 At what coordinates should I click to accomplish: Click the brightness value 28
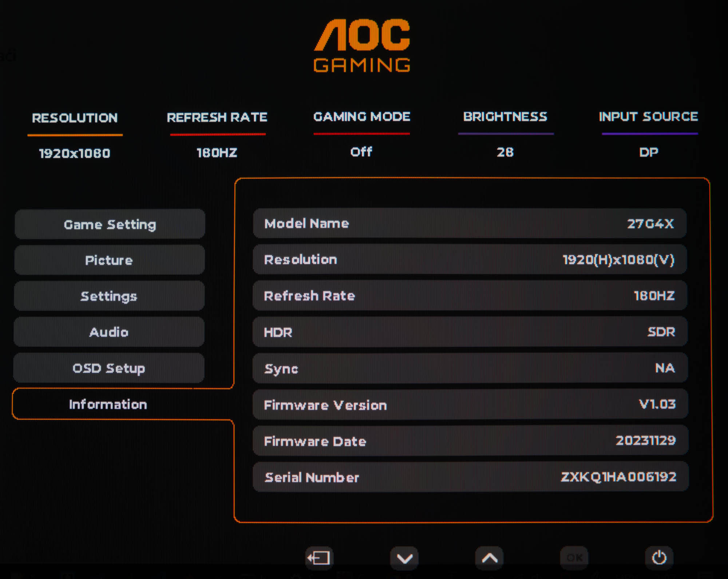pos(505,152)
